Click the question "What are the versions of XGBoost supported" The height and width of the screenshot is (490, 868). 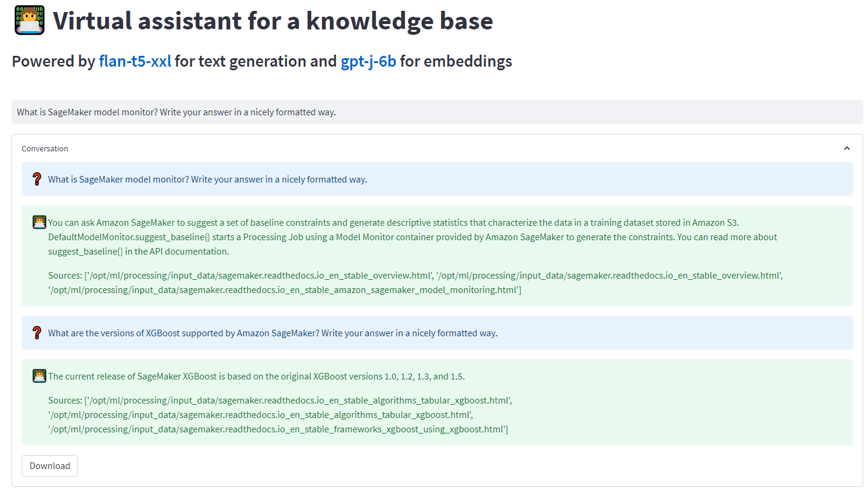273,333
